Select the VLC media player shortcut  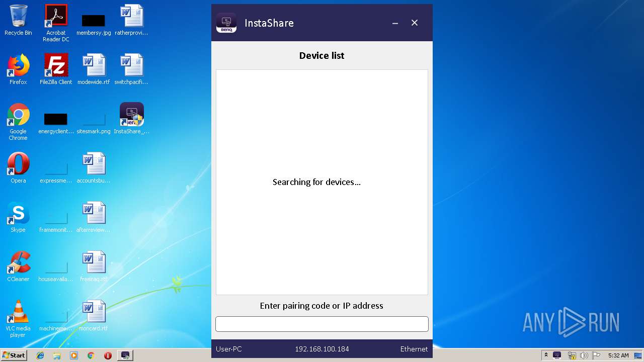click(18, 319)
